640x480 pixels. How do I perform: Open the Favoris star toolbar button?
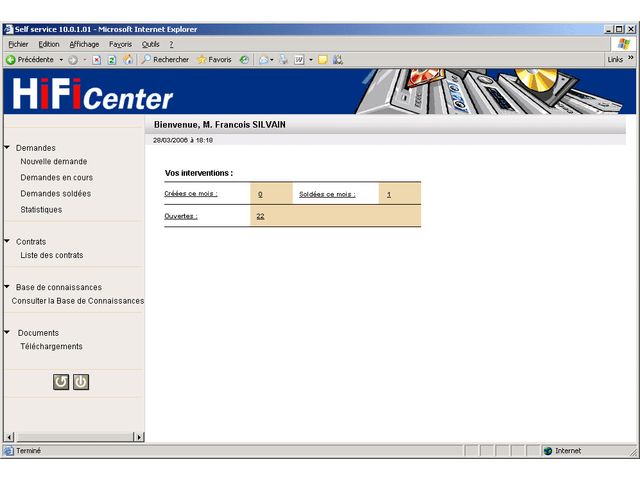point(214,60)
